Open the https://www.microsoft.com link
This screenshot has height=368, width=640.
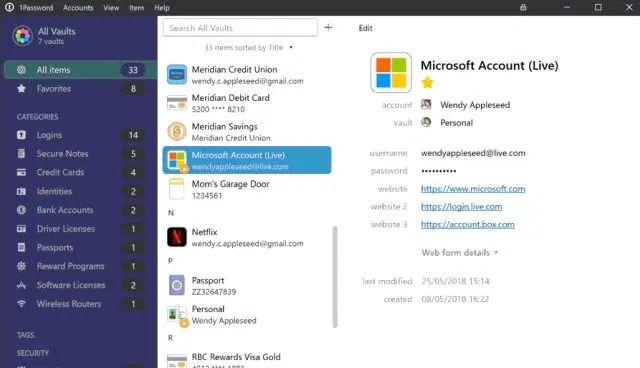(x=473, y=189)
